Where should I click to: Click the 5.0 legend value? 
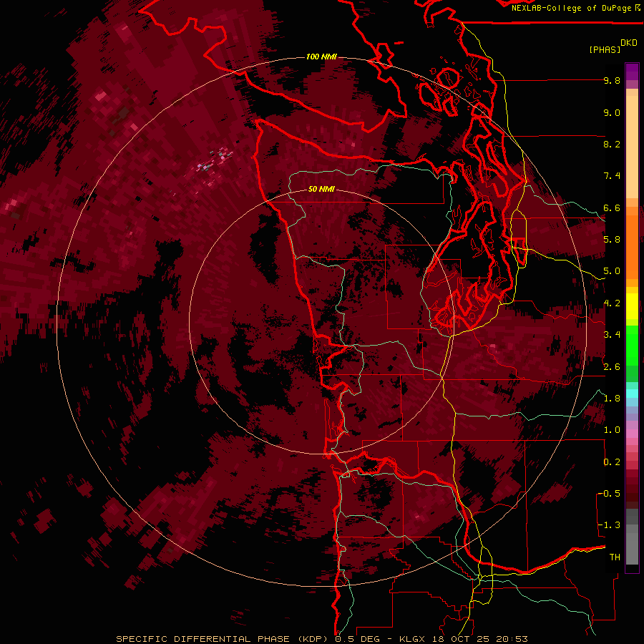click(612, 271)
